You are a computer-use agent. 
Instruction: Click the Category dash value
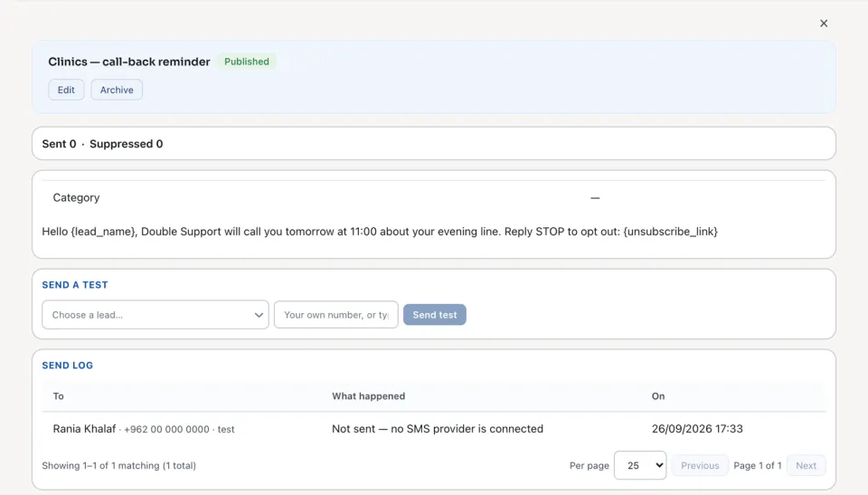click(x=595, y=198)
